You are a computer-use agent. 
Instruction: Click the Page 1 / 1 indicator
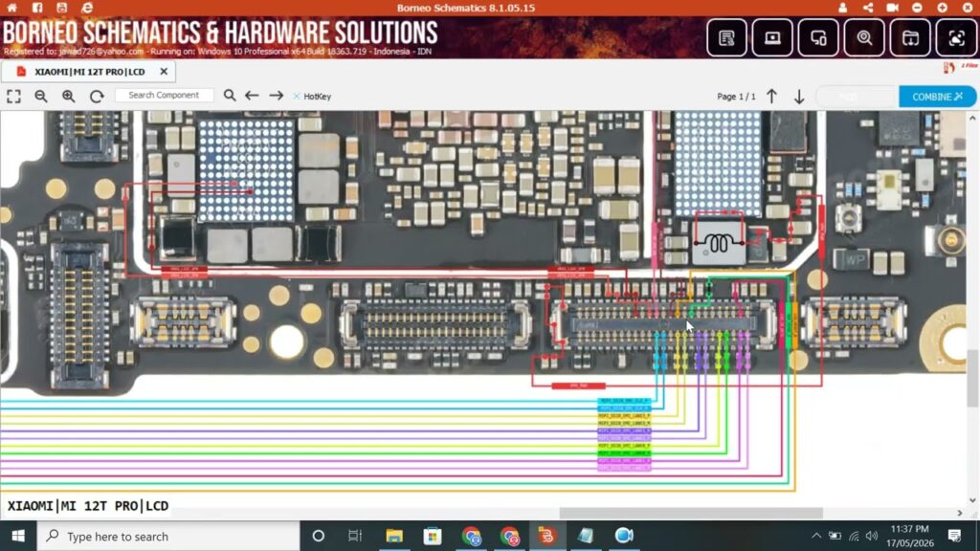736,97
